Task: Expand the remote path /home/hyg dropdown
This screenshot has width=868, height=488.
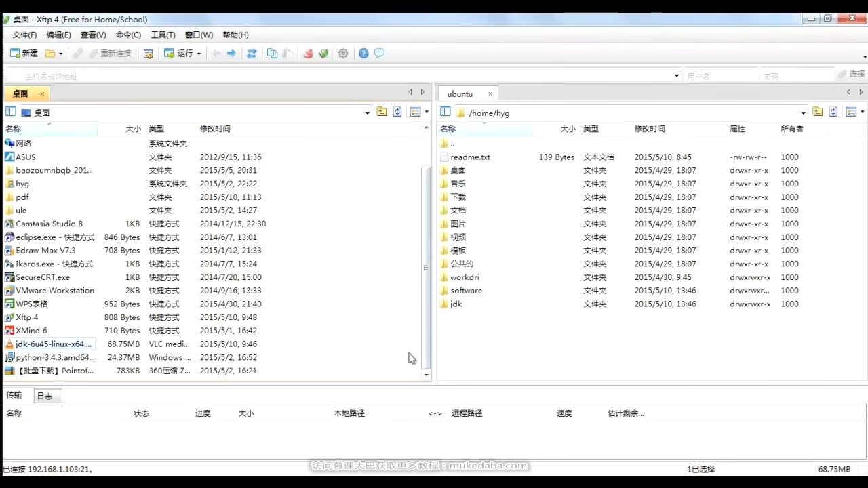Action: (803, 113)
